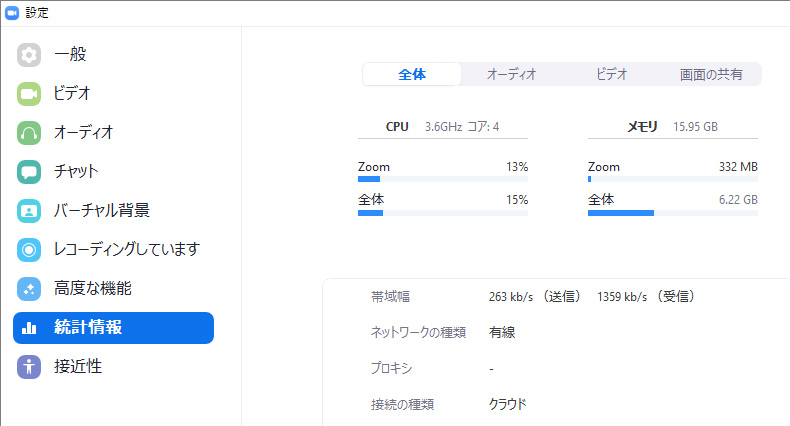Click the Zoom CPU usage bar at 13%
Image resolution: width=790 pixels, height=426 pixels.
pos(443,179)
